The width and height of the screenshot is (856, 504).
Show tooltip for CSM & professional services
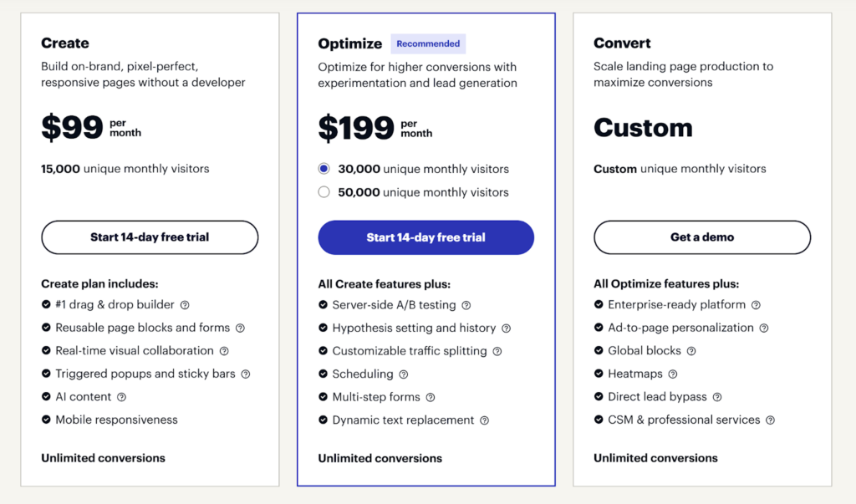click(x=770, y=420)
